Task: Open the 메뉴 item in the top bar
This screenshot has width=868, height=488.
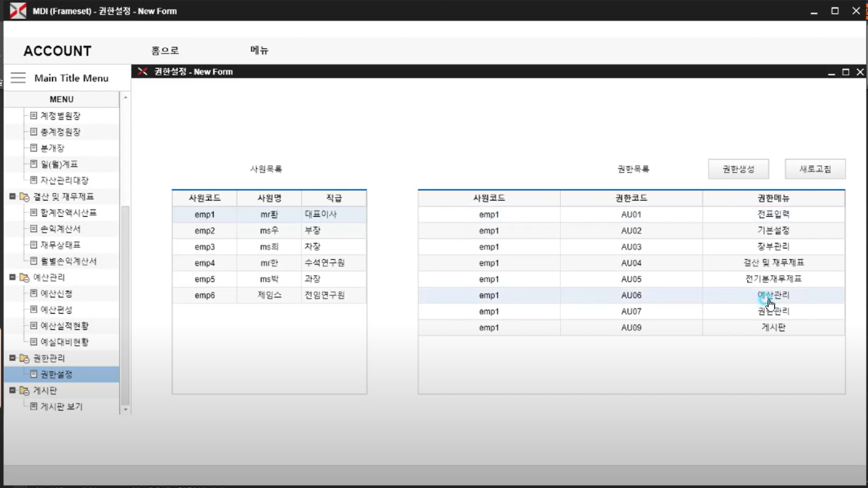Action: tap(260, 50)
